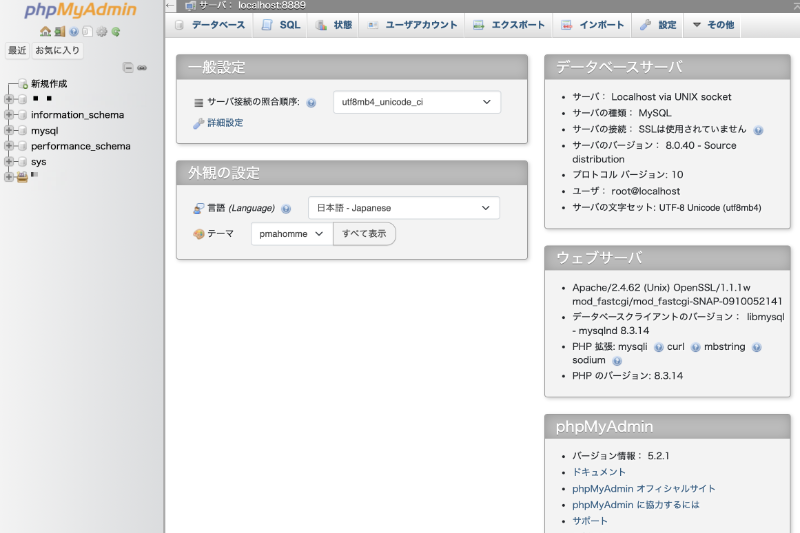
Task: Click the 新規作成 database icon
Action: (x=22, y=84)
